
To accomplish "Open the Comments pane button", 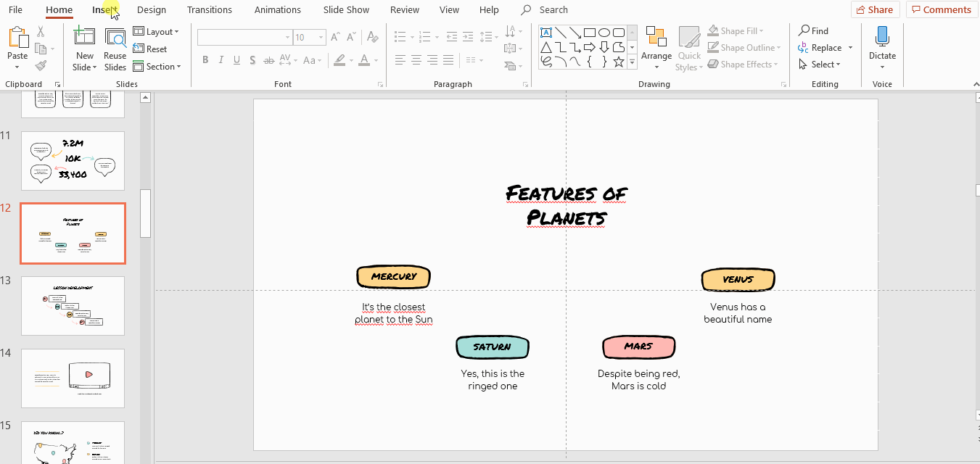I will click(941, 9).
